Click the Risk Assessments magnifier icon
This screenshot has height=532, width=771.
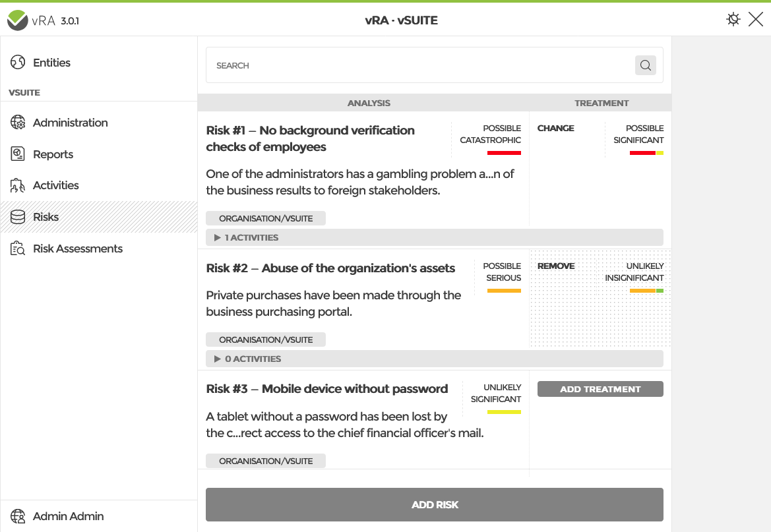point(18,249)
